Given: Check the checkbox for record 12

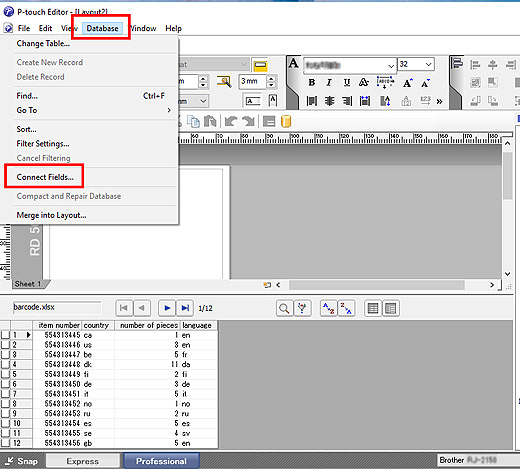Looking at the screenshot, I should 5,443.
